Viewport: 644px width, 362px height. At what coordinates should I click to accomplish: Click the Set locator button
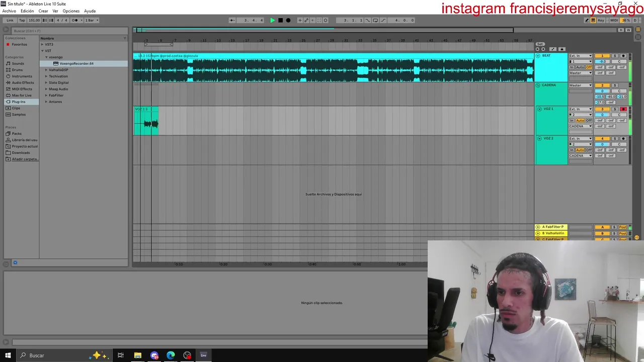coord(540,44)
